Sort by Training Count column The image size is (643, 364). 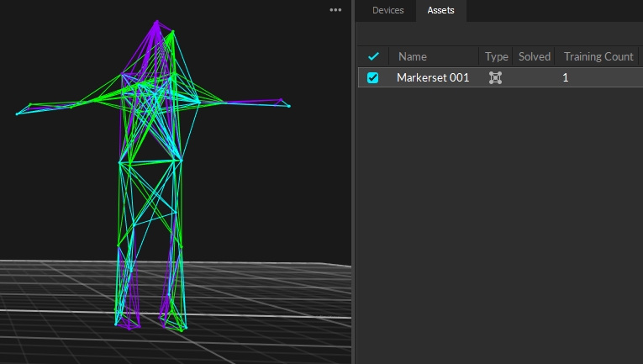tap(598, 56)
